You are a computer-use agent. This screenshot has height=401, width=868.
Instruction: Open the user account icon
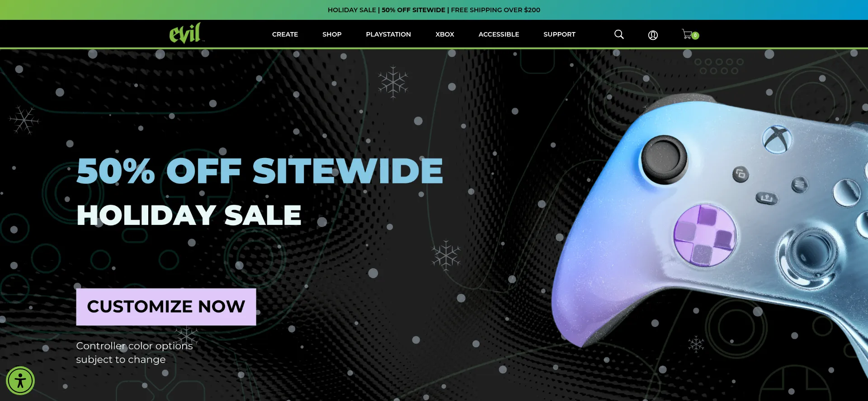click(x=653, y=35)
